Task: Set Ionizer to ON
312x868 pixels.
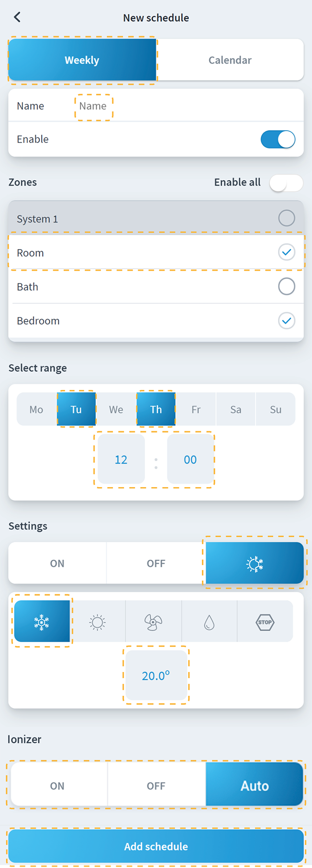Action: click(x=57, y=786)
